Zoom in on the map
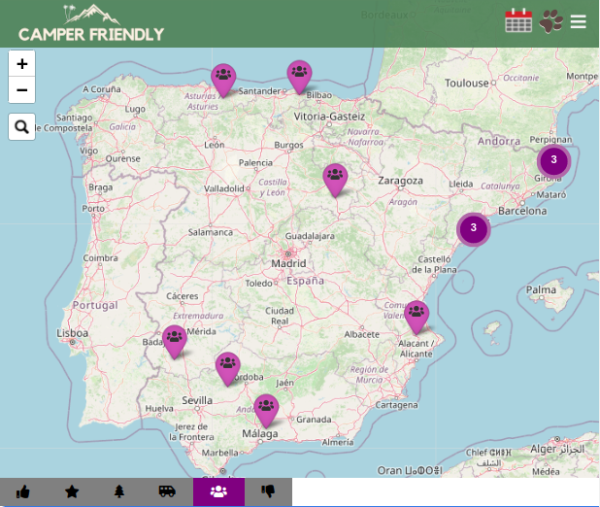This screenshot has width=600, height=507. (x=22, y=63)
